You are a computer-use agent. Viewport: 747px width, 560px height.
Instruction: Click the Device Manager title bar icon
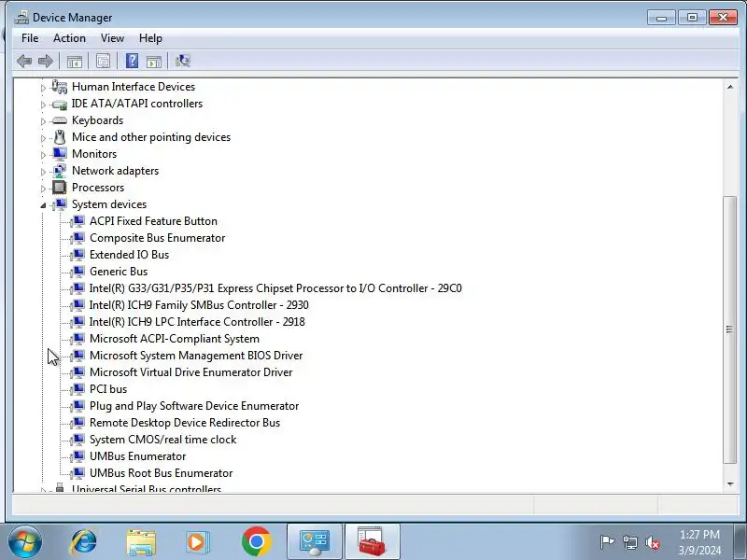tap(21, 18)
